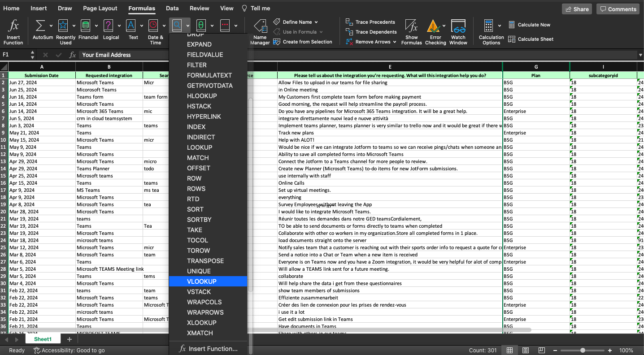This screenshot has height=355, width=644.
Task: Open the Financial functions icon
Action: [x=86, y=26]
